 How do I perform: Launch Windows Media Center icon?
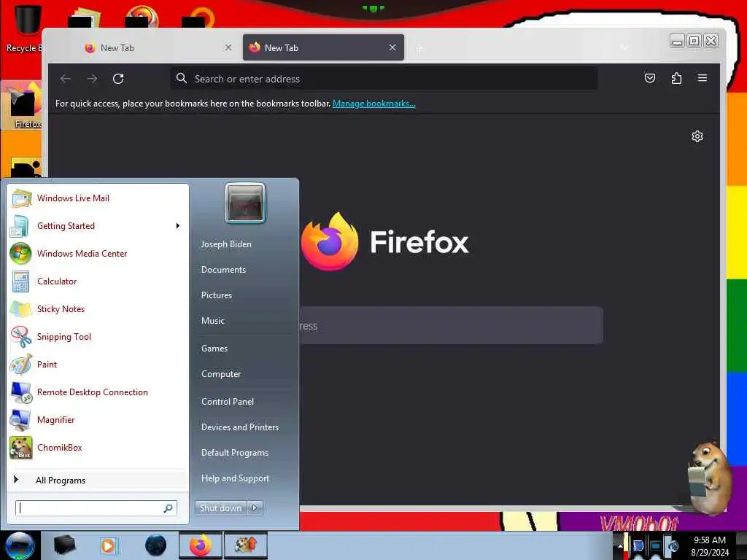point(21,253)
